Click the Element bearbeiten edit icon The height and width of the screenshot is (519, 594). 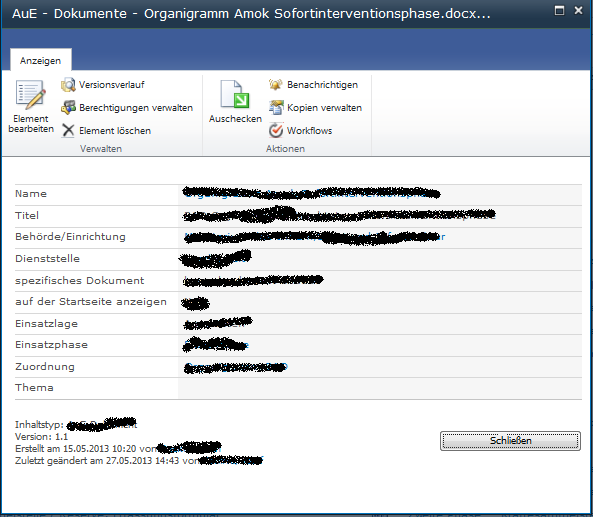[31, 95]
